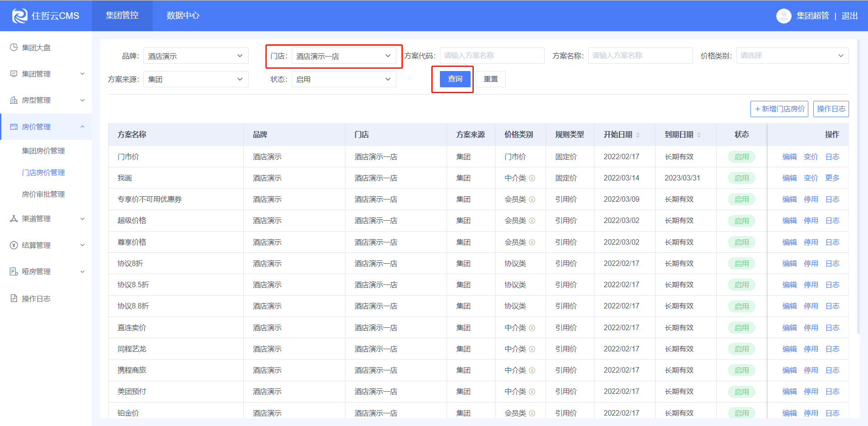Viewport: 868px width, 426px height.
Task: Click the 操作日志 button above the table
Action: (x=831, y=109)
